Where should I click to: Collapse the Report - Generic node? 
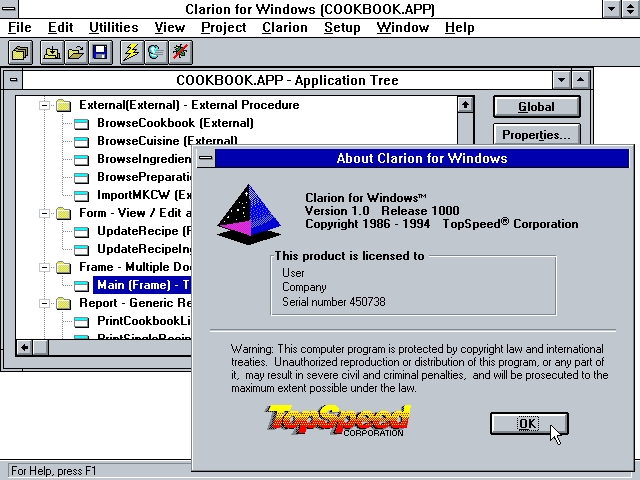click(x=44, y=303)
